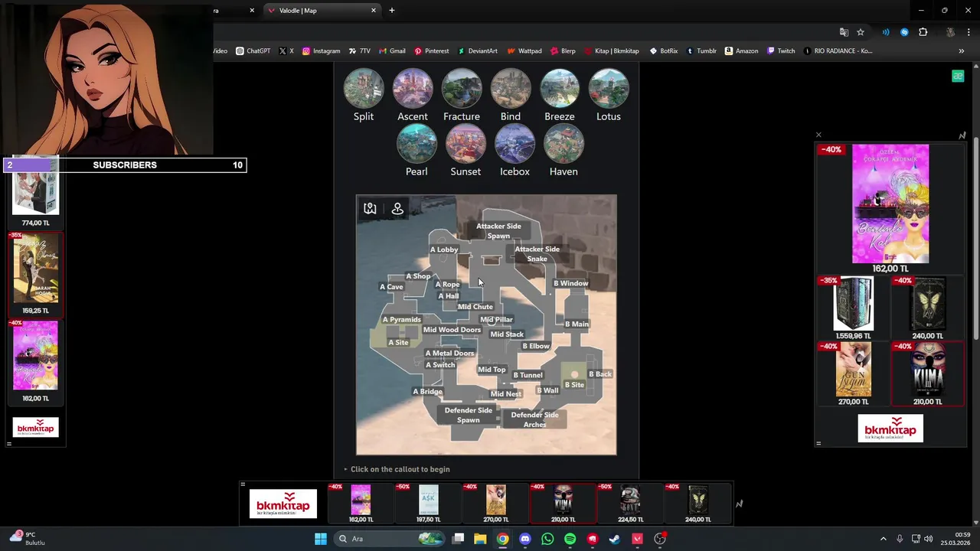Open Chrome from the taskbar
Image resolution: width=980 pixels, height=551 pixels.
[x=502, y=539]
